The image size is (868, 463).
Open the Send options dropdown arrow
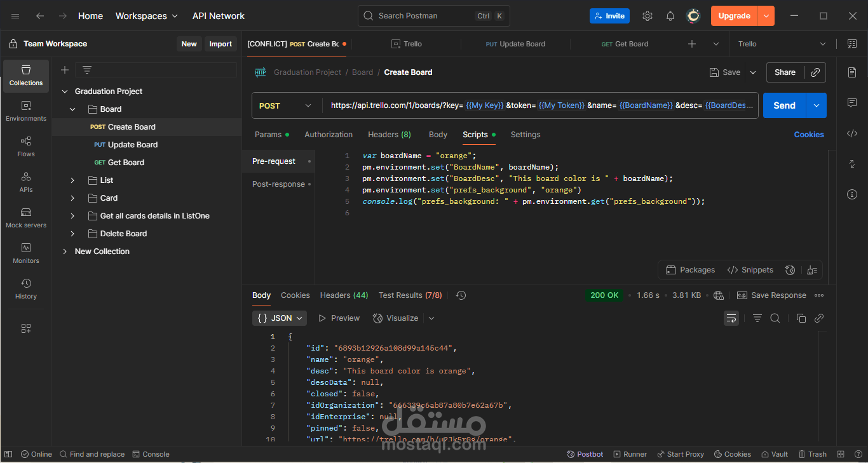tap(817, 105)
